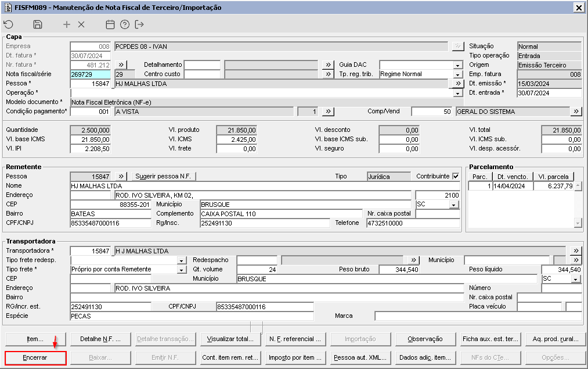Click the exit door toolbar icon

pyautogui.click(x=139, y=24)
